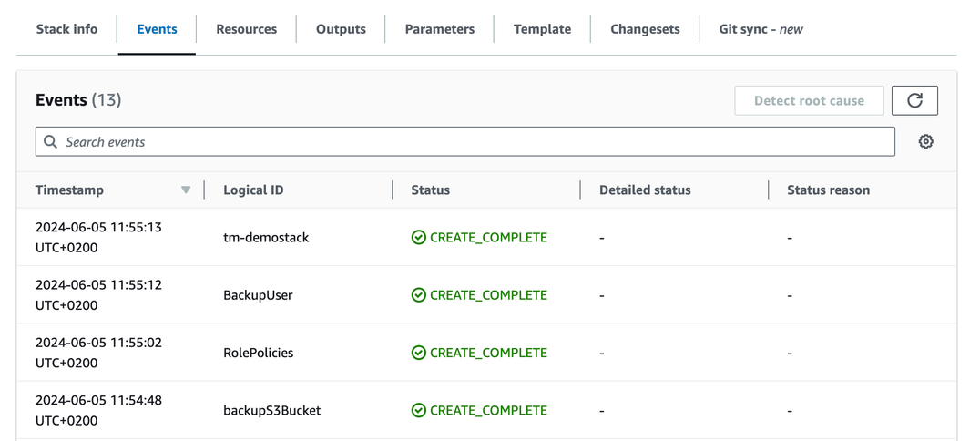This screenshot has height=441, width=980.
Task: Click the backupS3Bucket success checkmark icon
Action: click(418, 410)
